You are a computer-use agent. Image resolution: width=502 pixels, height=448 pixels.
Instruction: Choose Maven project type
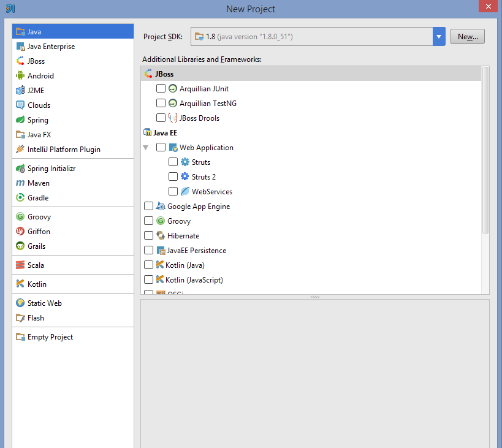pyautogui.click(x=73, y=183)
